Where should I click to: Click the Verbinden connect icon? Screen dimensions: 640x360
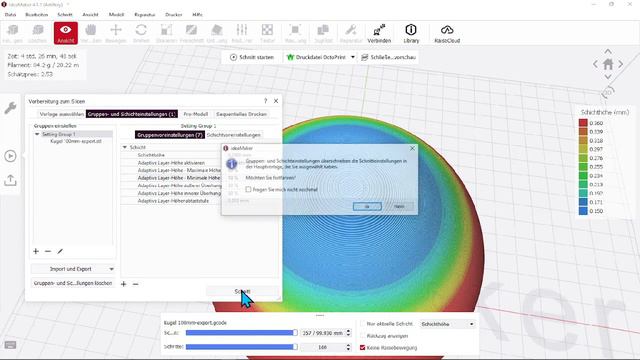click(379, 33)
